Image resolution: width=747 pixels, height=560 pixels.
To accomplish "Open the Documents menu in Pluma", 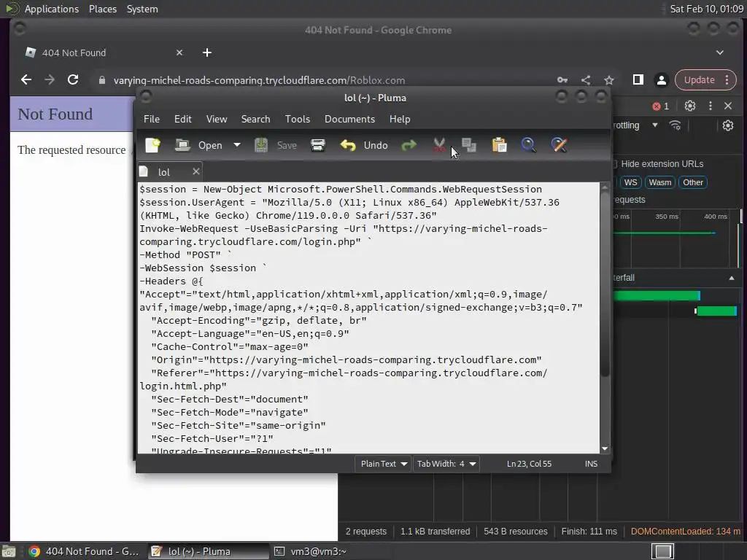I will (x=349, y=119).
